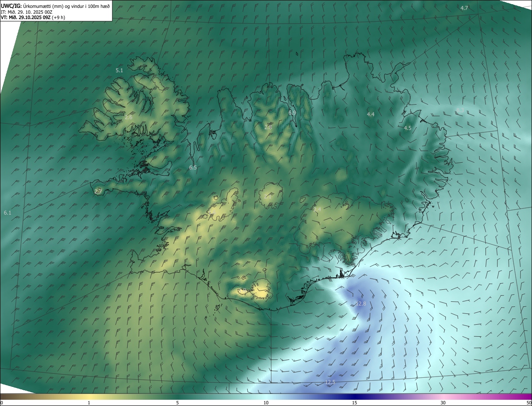Viewport: 532px width, 406px height.
Task: Click the 12.8 value label on the map
Action: 361,304
